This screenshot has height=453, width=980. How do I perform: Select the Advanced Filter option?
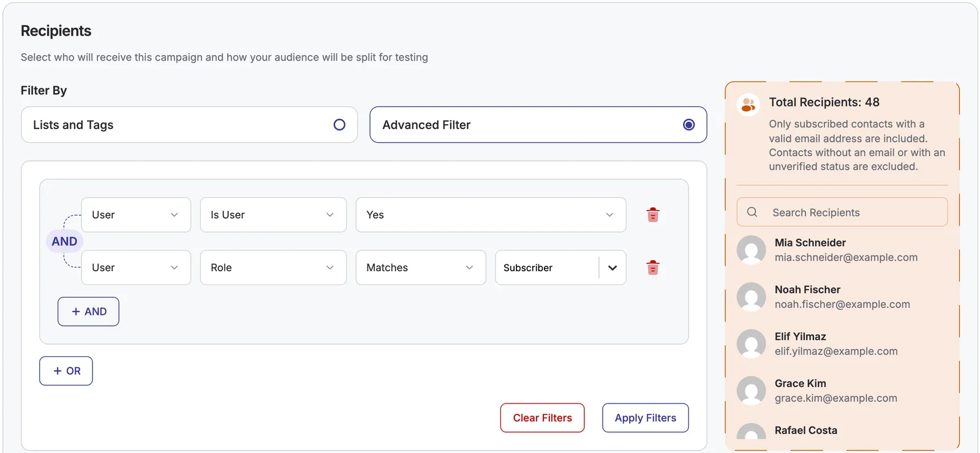click(x=538, y=125)
